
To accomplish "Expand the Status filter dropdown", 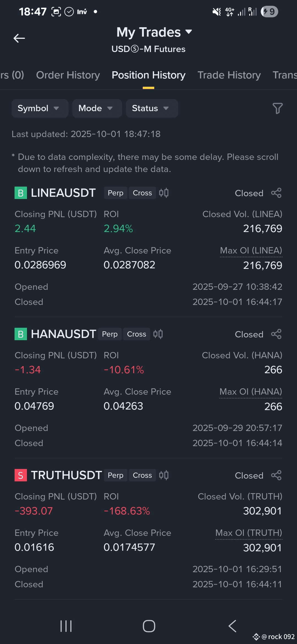I will (152, 108).
